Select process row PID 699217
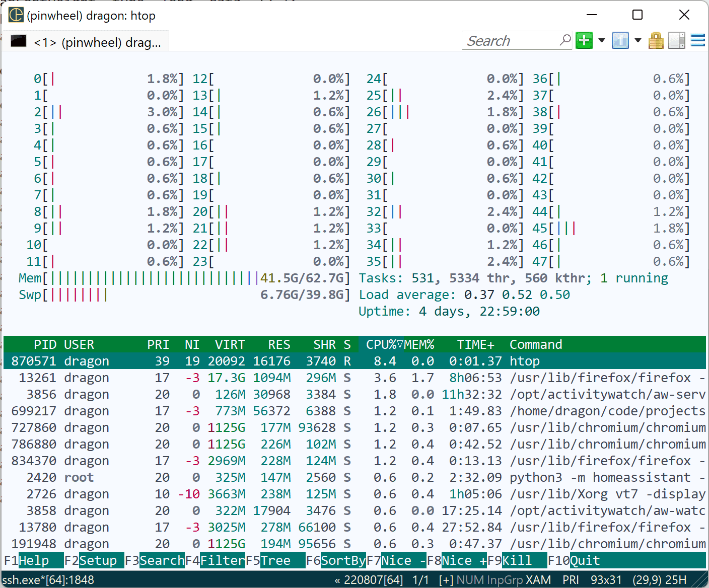Viewport: 709px width, 588px height. [x=354, y=411]
